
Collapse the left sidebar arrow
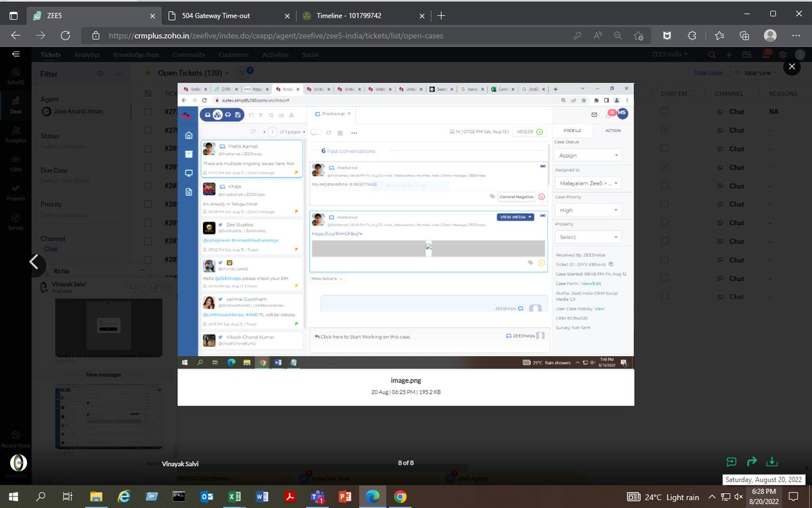[16, 54]
